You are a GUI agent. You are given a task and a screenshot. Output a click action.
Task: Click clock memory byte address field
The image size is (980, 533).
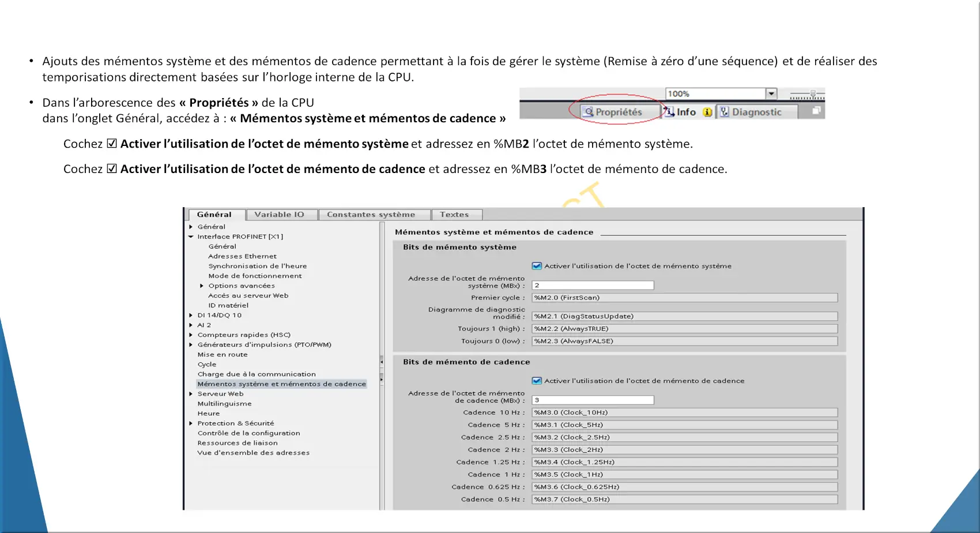tap(593, 400)
